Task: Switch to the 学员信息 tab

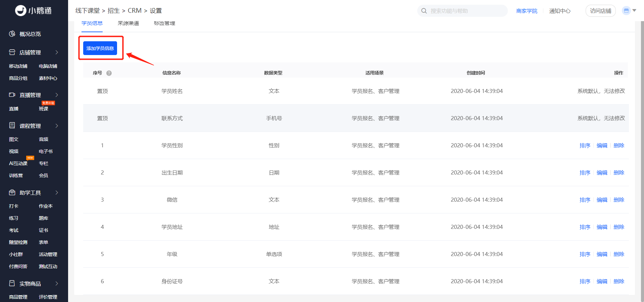Action: (92, 23)
